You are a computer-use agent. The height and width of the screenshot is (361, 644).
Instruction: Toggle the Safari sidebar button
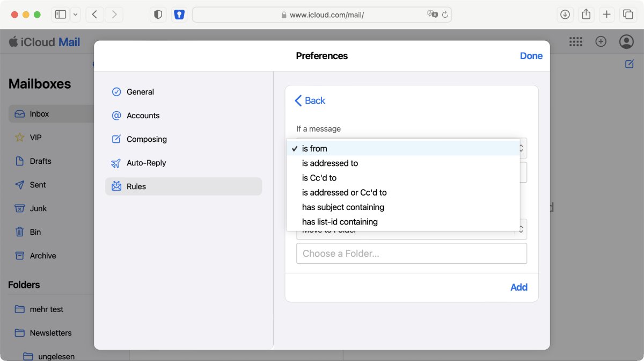click(61, 15)
